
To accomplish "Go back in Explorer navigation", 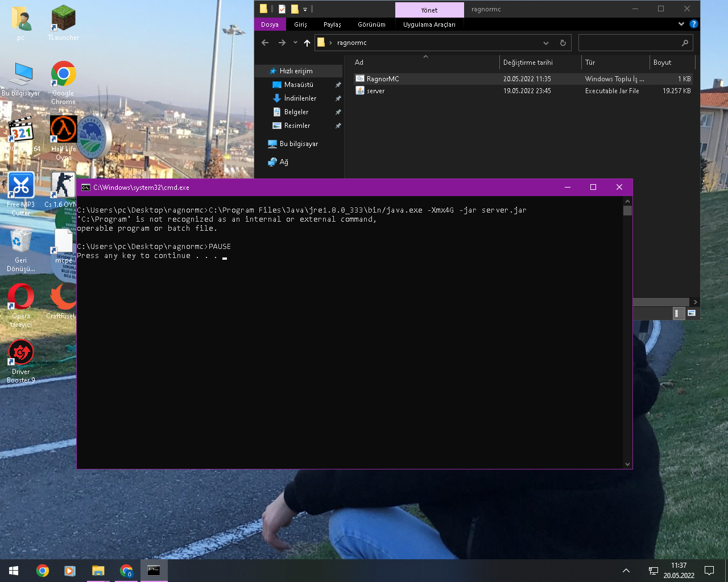I will click(x=265, y=43).
